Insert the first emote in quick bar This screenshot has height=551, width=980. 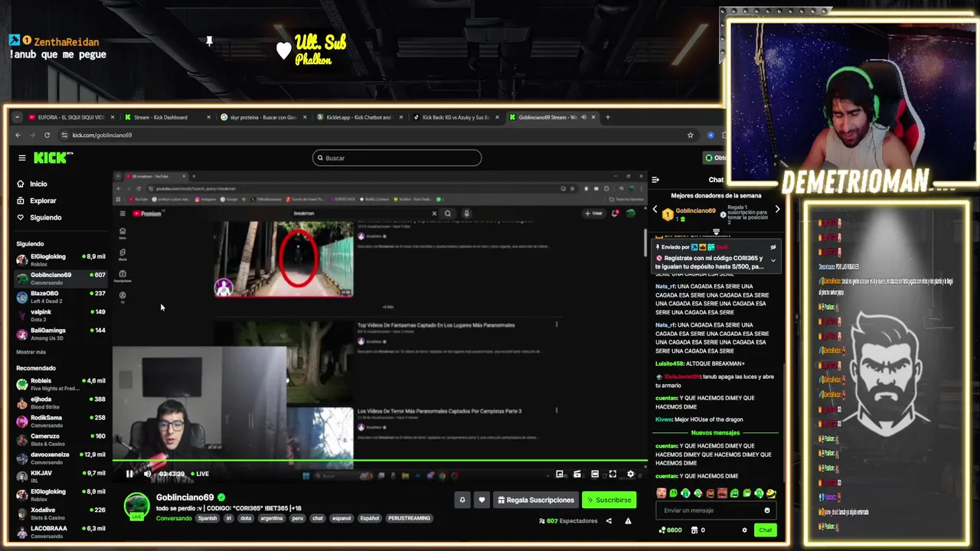tap(661, 494)
